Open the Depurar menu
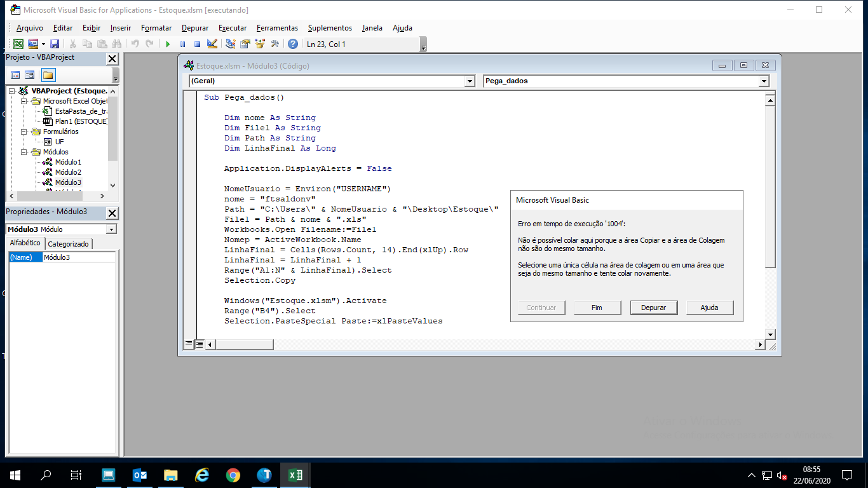 click(x=195, y=28)
